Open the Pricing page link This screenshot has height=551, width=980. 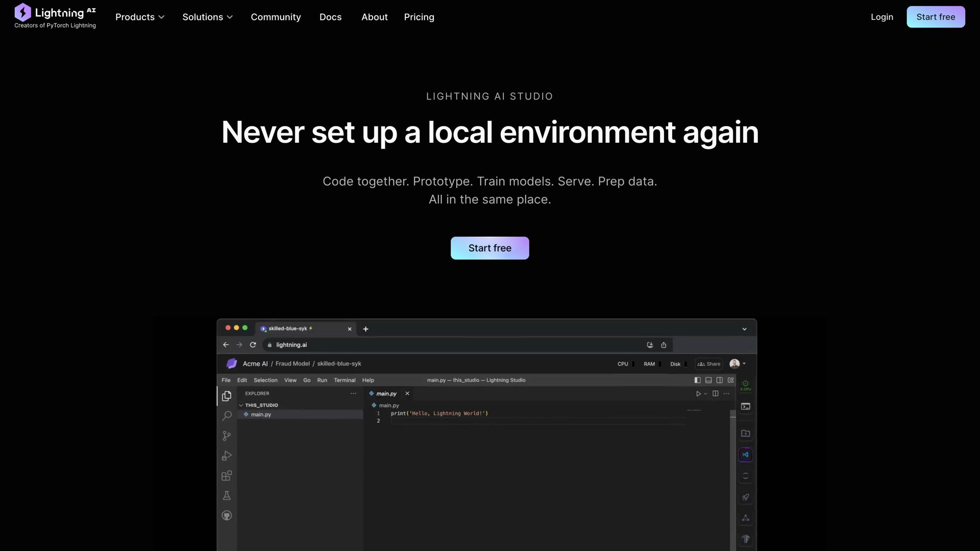419,17
